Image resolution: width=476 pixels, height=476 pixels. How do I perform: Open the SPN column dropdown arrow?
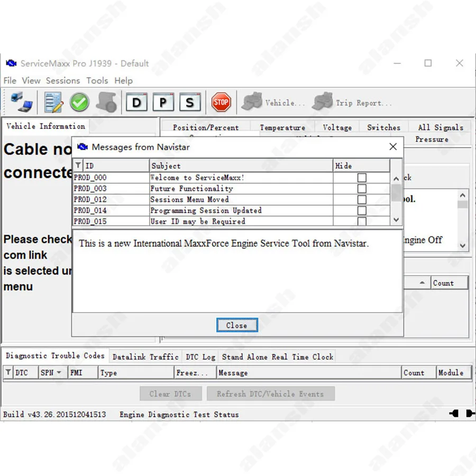(59, 372)
